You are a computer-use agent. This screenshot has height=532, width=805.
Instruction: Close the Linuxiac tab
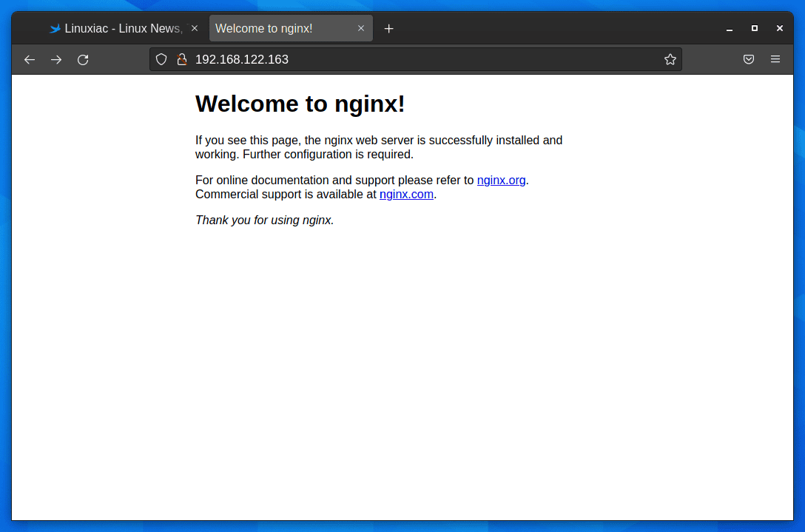pyautogui.click(x=194, y=28)
